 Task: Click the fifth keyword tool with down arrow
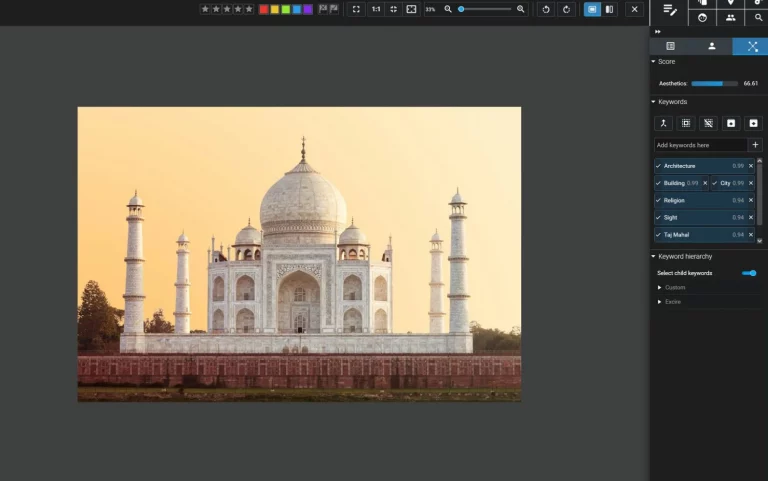[753, 123]
